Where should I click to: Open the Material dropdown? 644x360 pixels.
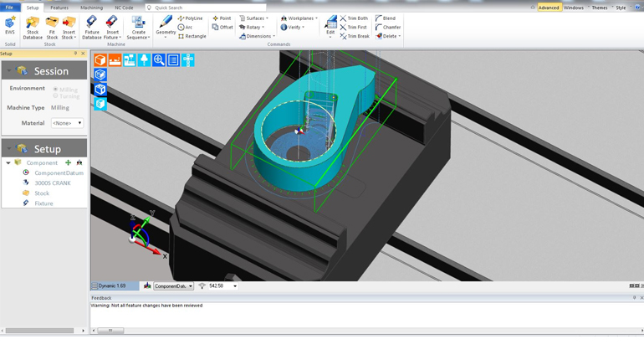tap(67, 123)
